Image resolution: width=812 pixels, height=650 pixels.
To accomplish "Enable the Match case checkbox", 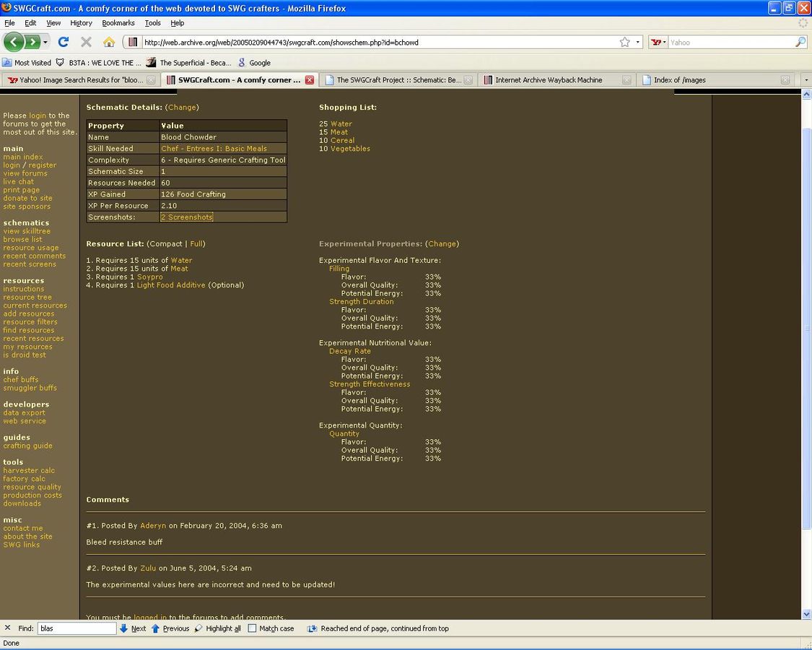I will click(x=252, y=628).
